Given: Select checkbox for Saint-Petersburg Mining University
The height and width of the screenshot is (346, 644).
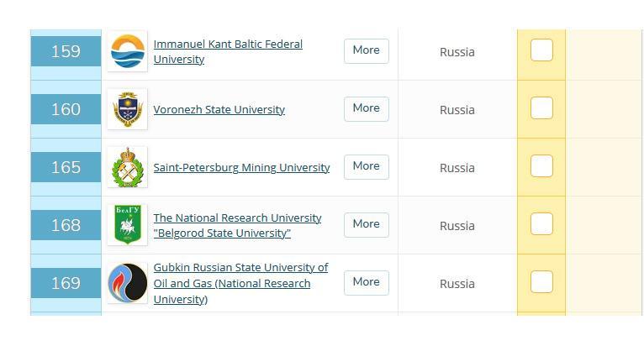Looking at the screenshot, I should [x=541, y=166].
